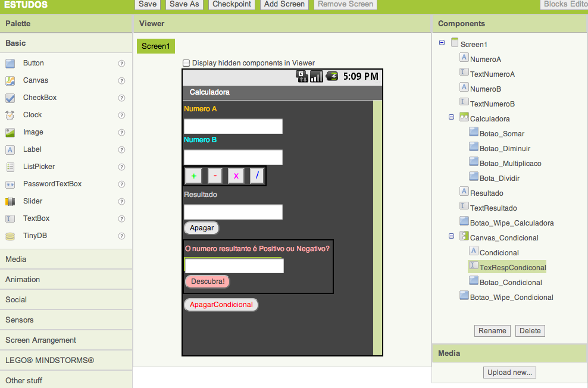This screenshot has height=388, width=588.
Task: Expand the Media palette section
Action: point(66,259)
